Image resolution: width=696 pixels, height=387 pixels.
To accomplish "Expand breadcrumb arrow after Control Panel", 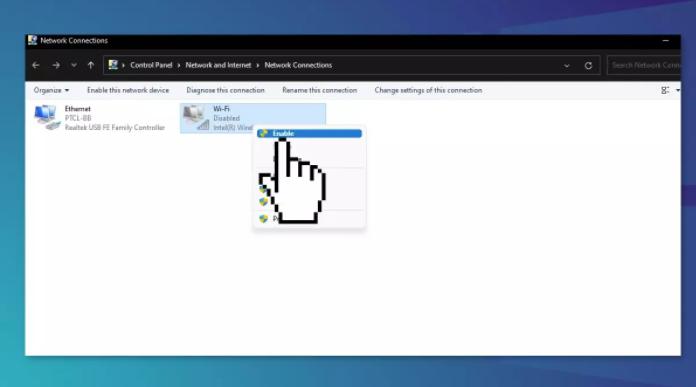I will point(179,65).
